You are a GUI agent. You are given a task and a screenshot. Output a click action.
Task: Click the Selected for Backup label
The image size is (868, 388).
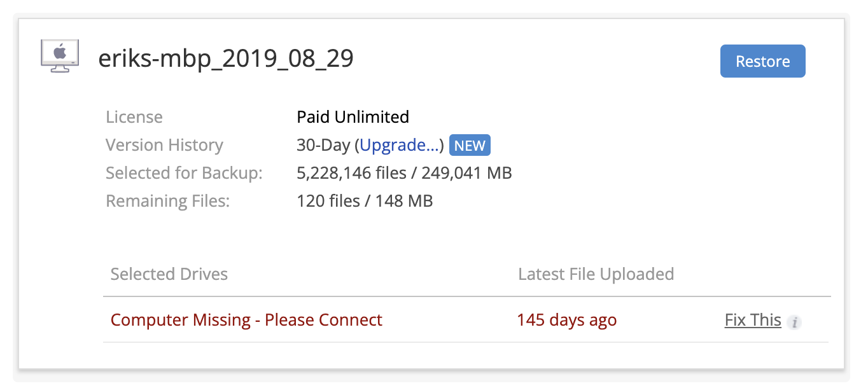pyautogui.click(x=184, y=173)
